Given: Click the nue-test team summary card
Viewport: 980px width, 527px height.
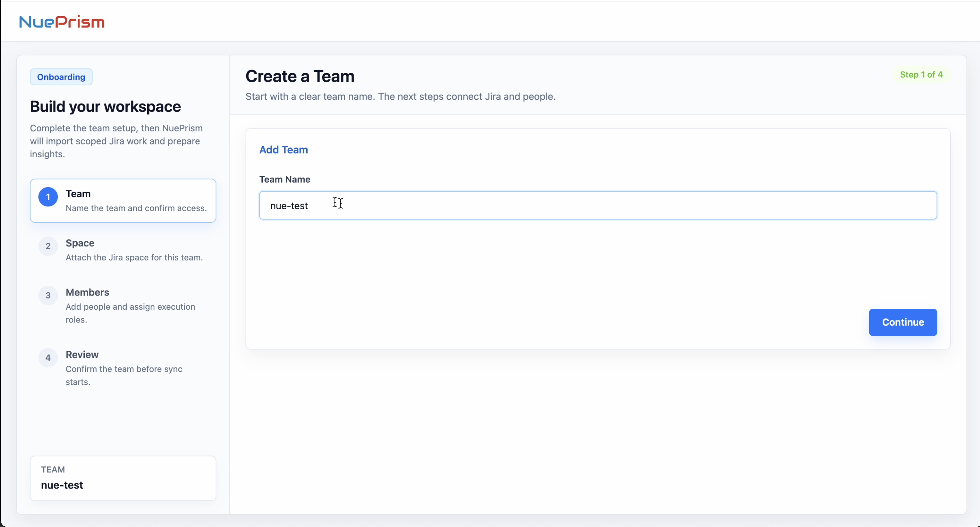Looking at the screenshot, I should [123, 478].
